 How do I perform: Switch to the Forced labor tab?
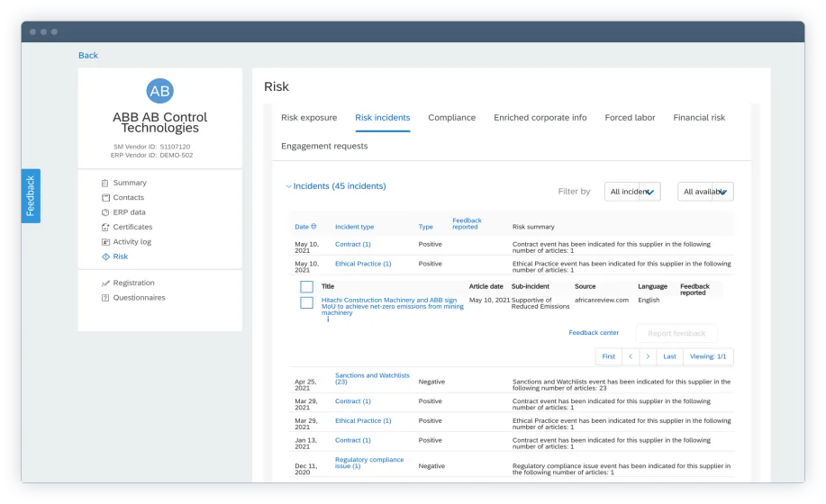pyautogui.click(x=630, y=118)
